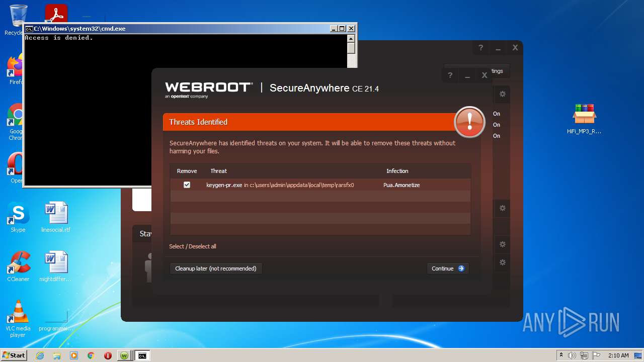
Task: Choose Cleanup later (not recommended)
Action: coord(216,268)
